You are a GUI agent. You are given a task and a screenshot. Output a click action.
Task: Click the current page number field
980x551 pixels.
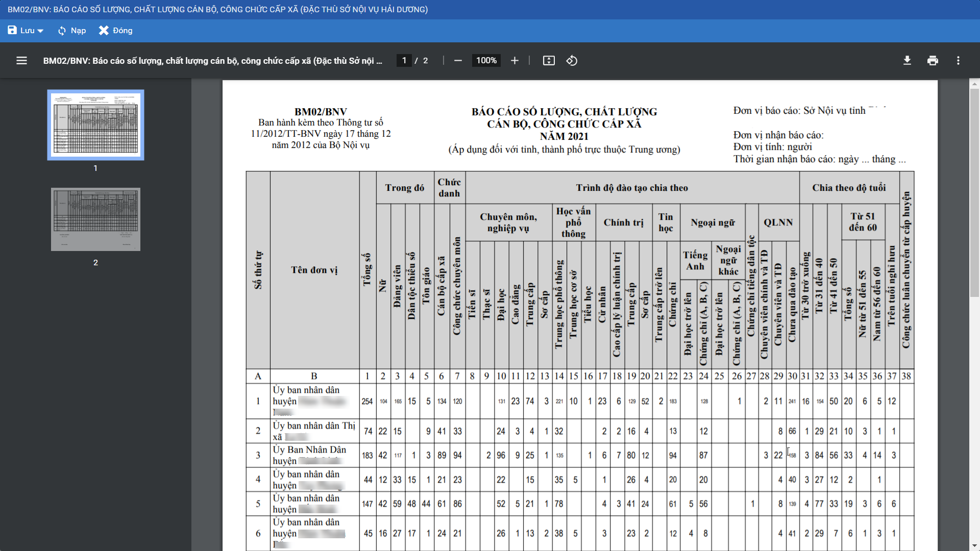coord(404,61)
